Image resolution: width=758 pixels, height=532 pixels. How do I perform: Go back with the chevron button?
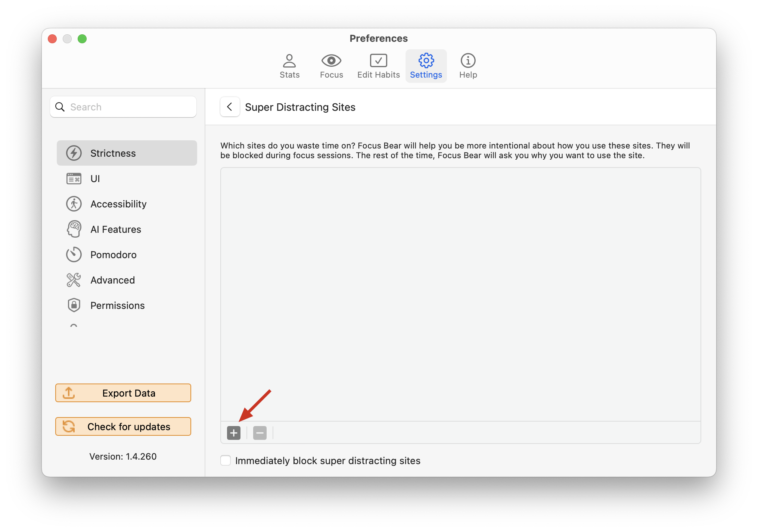tap(230, 107)
